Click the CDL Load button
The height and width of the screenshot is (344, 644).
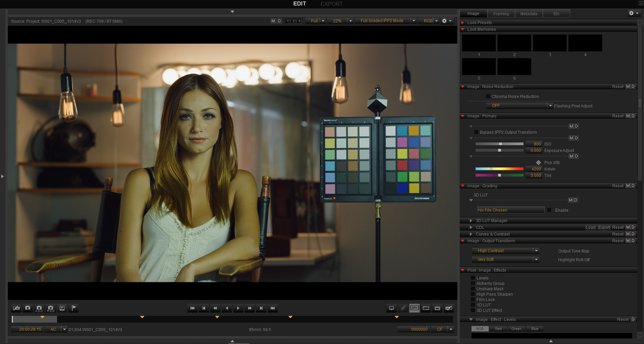coord(591,227)
